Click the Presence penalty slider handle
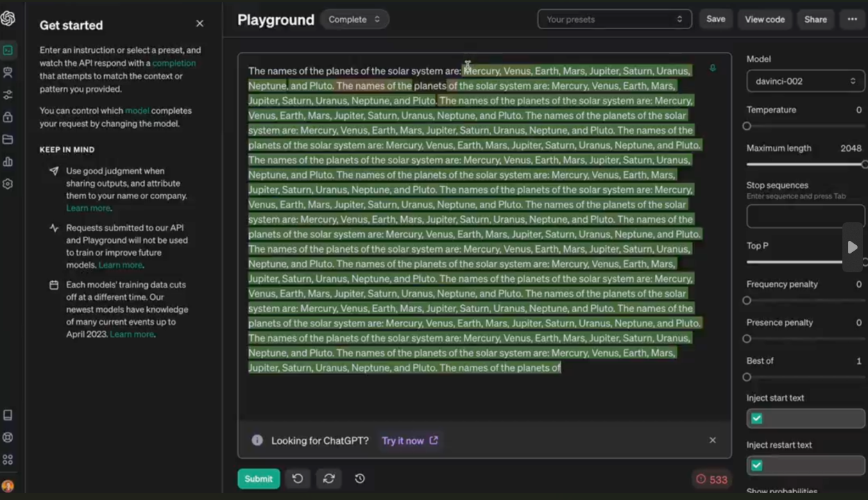Screen dimensions: 868x500 (x=747, y=339)
